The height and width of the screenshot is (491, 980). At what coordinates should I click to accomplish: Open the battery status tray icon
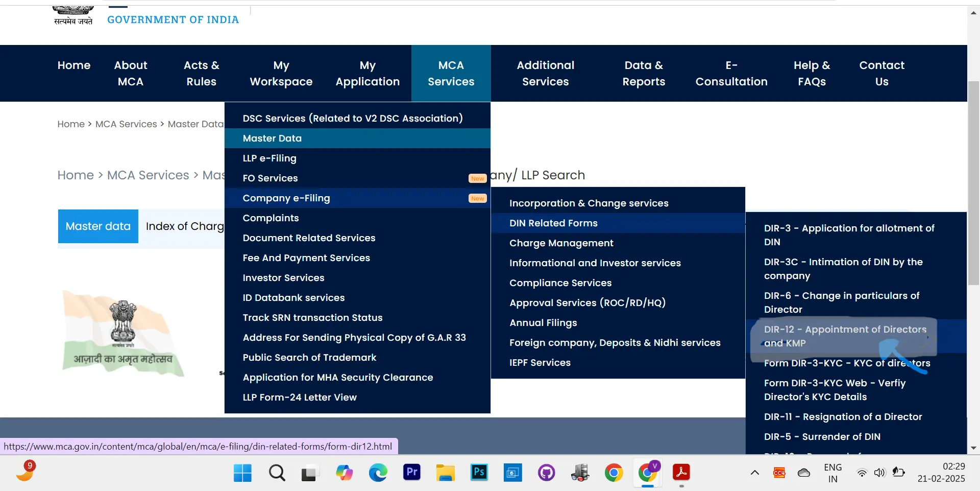pos(898,473)
